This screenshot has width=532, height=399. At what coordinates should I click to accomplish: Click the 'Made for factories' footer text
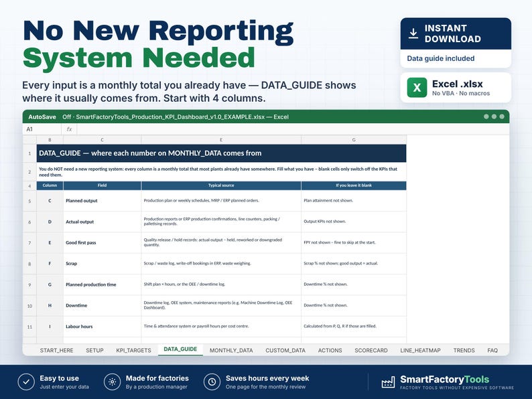tap(157, 378)
